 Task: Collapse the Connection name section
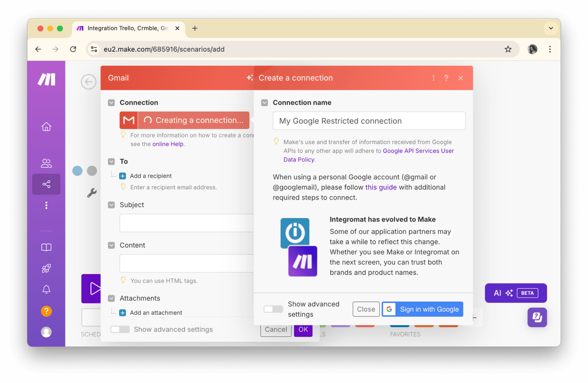[x=264, y=103]
